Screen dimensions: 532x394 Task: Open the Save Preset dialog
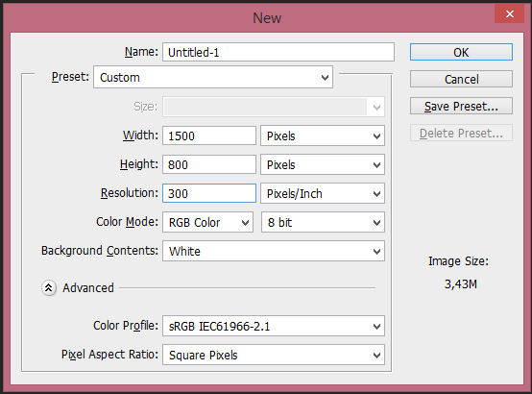click(x=461, y=106)
